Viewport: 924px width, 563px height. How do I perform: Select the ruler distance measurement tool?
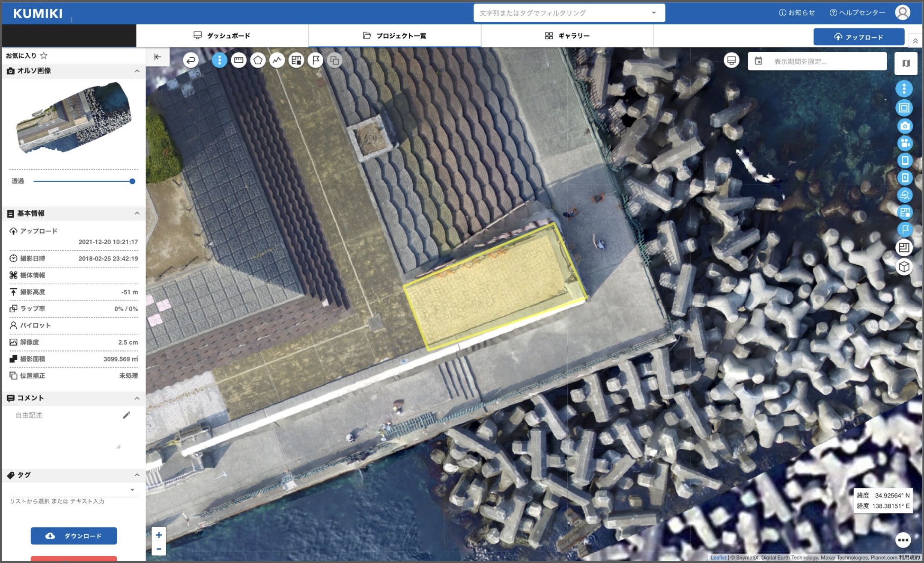238,60
